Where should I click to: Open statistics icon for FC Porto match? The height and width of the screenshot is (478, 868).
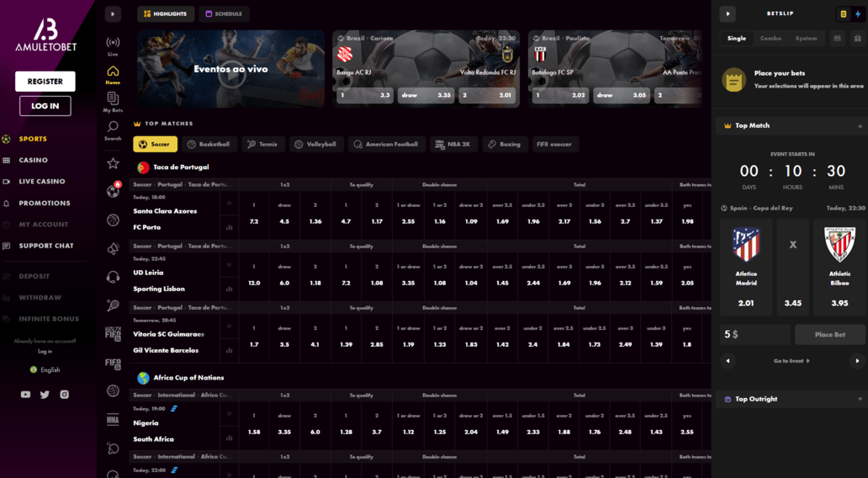229,227
